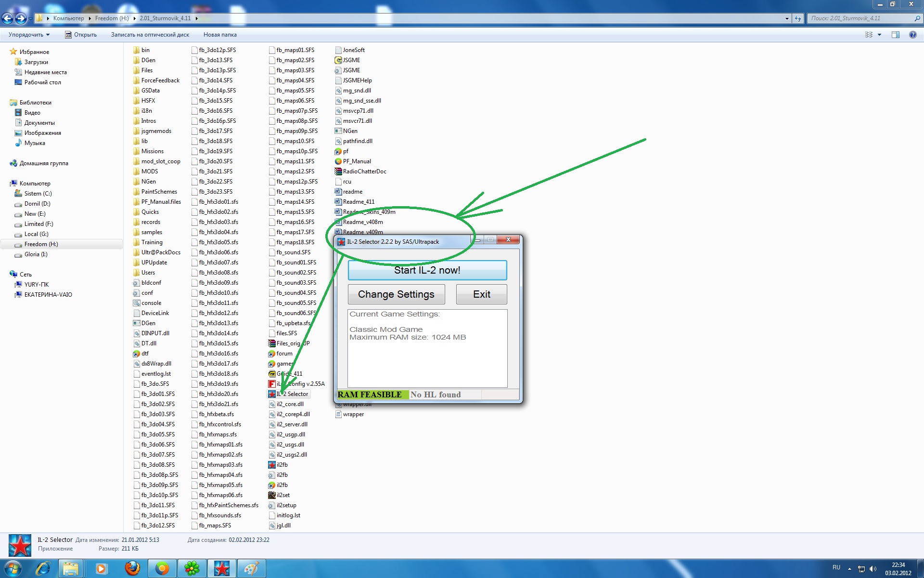This screenshot has width=924, height=578.
Task: Click the IL-2 Selector application file icon
Action: tap(272, 394)
